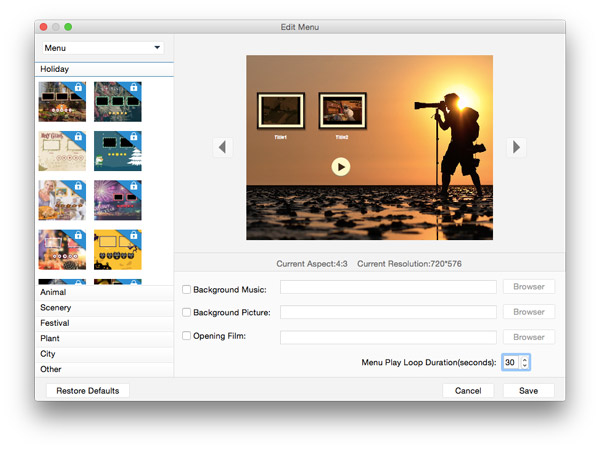This screenshot has height=450, width=600.
Task: Click the Opening Film file path field
Action: coord(388,338)
